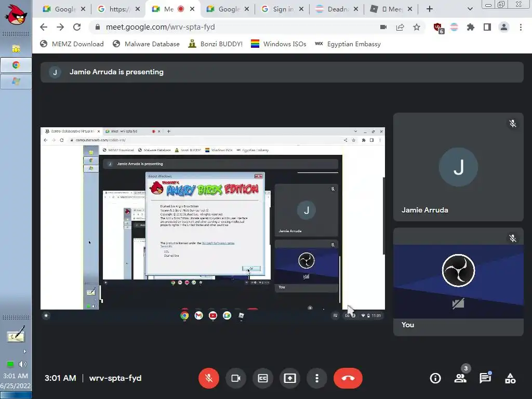Expand the hidden tray icons arrow
532x399 pixels.
point(24,352)
